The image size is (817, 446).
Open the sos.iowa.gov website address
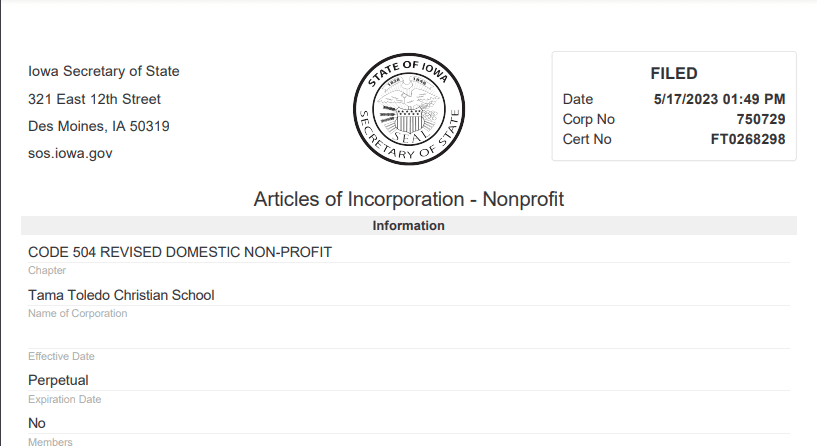(70, 154)
